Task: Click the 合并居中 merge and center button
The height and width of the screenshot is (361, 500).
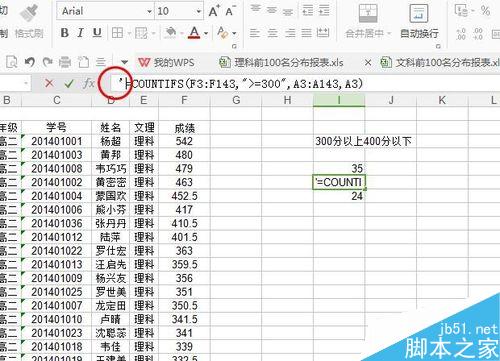Action: point(368,21)
